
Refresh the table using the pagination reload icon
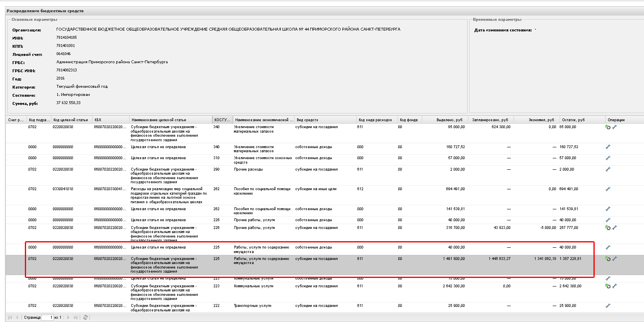click(x=85, y=318)
